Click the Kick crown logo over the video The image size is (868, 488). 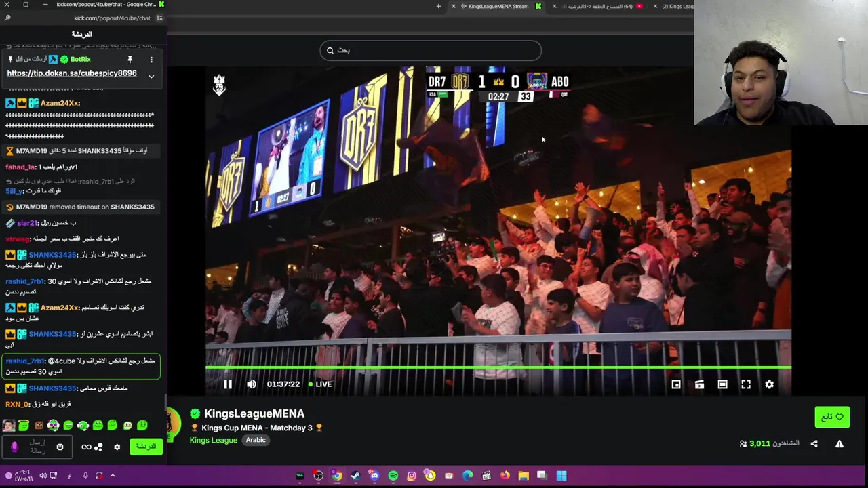pyautogui.click(x=219, y=85)
